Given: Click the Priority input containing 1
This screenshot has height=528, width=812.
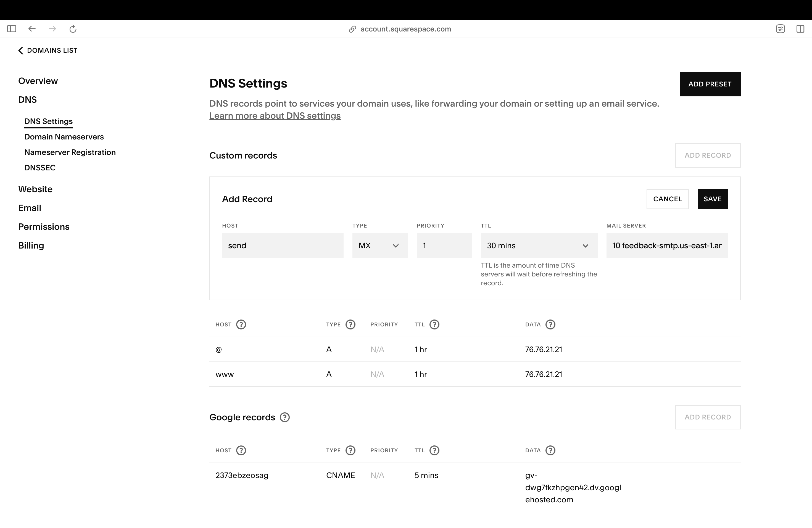Looking at the screenshot, I should coord(444,245).
